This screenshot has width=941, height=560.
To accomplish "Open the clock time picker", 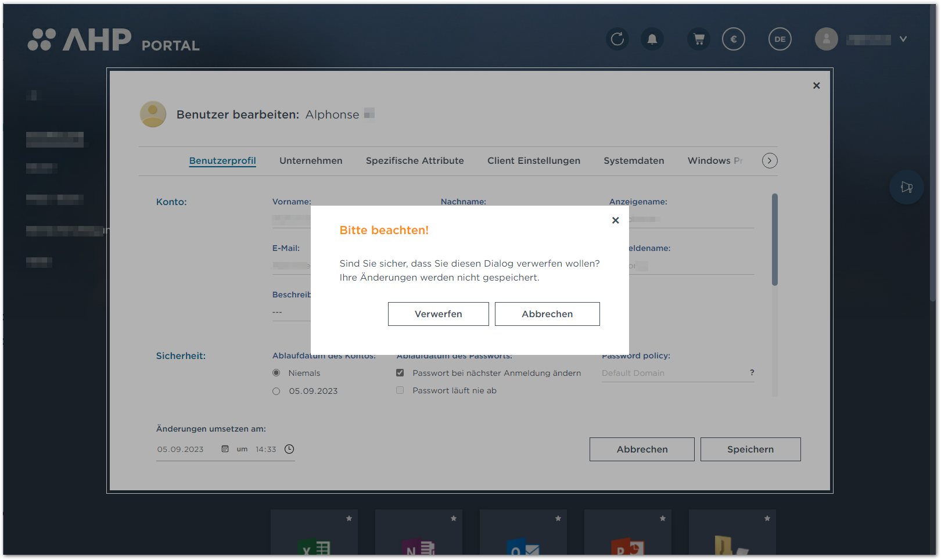I will point(289,449).
